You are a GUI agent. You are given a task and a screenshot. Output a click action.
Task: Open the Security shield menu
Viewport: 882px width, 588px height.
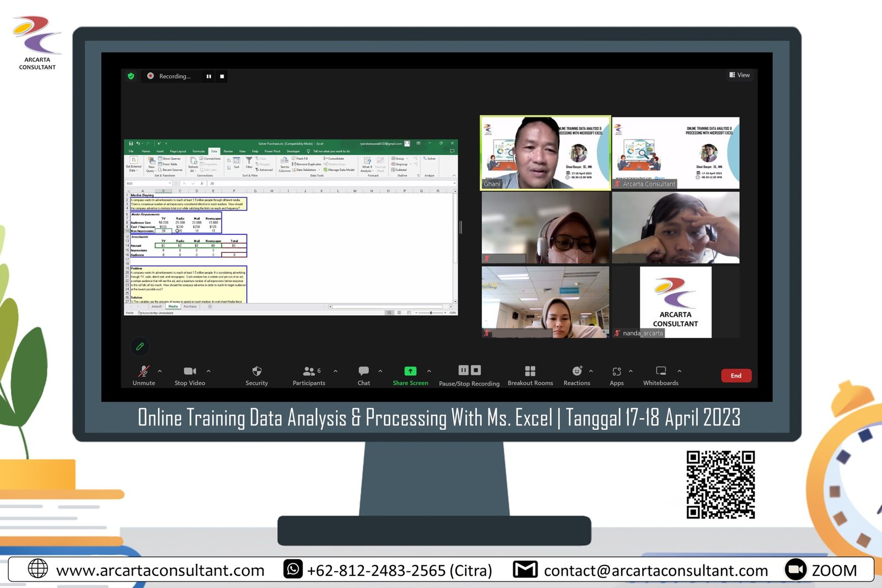tap(256, 371)
